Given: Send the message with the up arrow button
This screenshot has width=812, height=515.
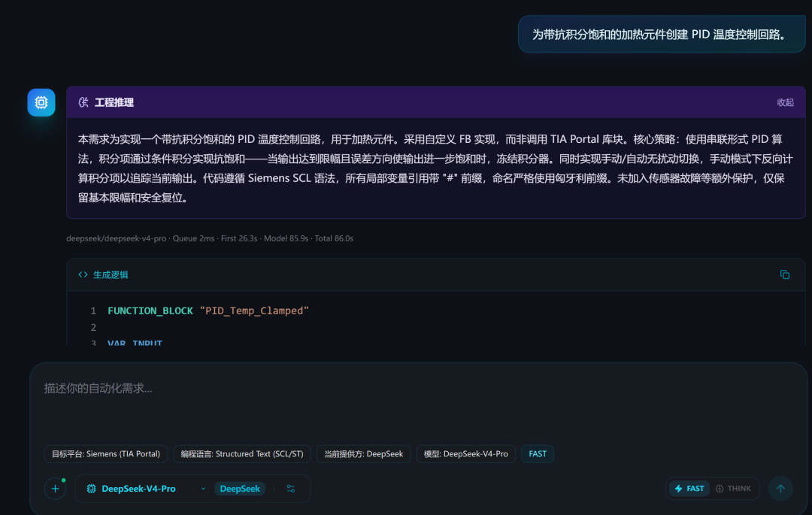Looking at the screenshot, I should pyautogui.click(x=780, y=489).
